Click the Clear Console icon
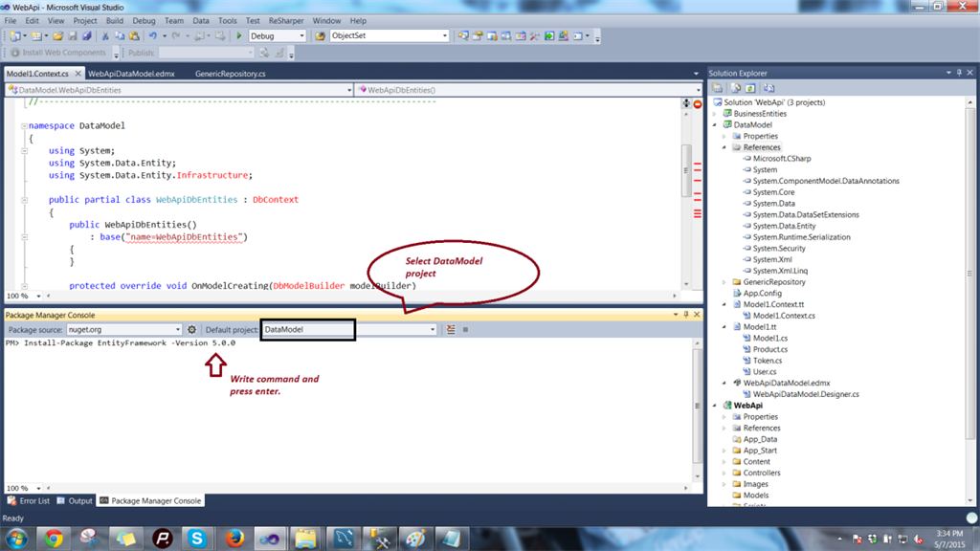980x551 pixels. click(451, 329)
